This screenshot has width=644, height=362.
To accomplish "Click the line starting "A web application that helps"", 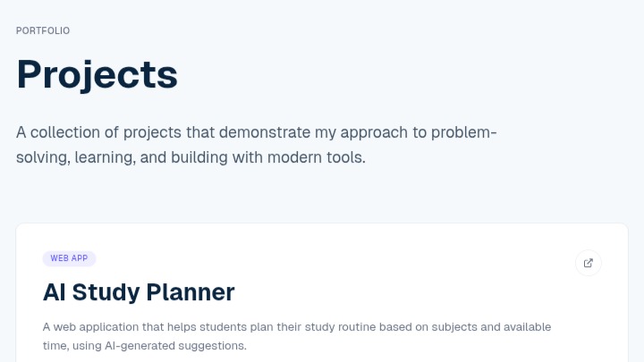I will coord(297,327).
